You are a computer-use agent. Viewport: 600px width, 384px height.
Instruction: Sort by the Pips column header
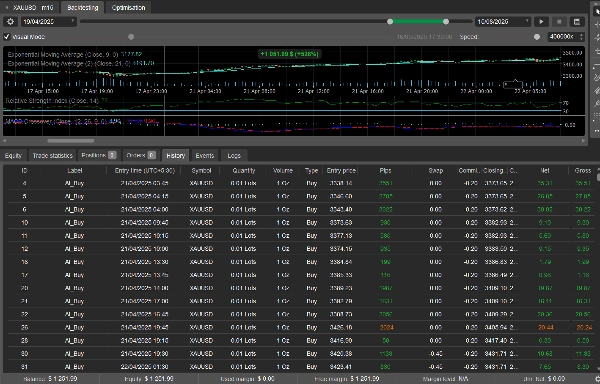(x=385, y=171)
